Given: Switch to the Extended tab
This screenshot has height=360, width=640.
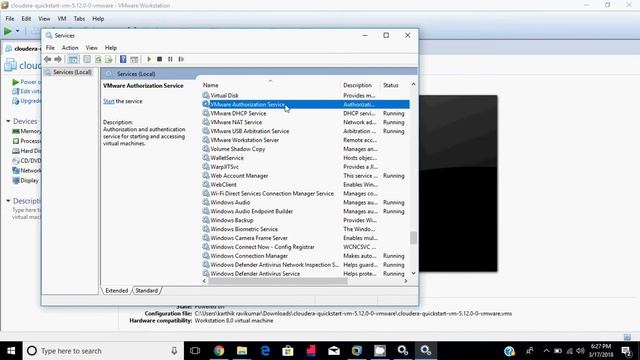Looking at the screenshot, I should (117, 291).
